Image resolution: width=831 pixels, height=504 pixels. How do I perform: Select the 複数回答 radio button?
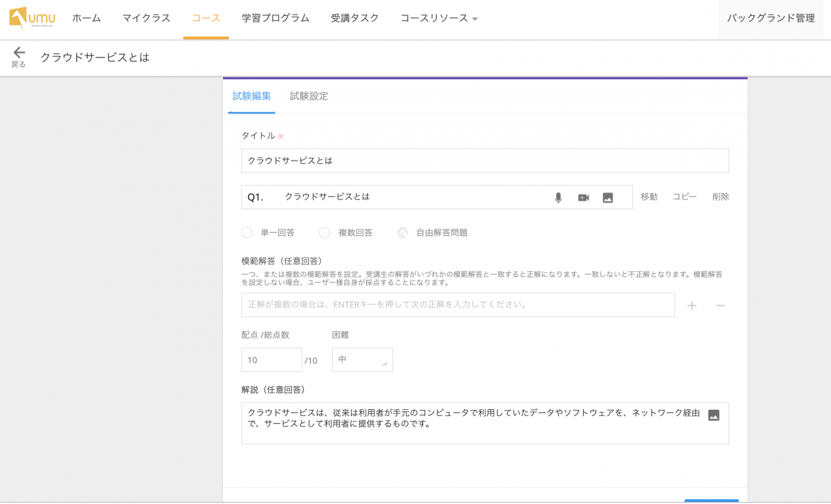[324, 233]
